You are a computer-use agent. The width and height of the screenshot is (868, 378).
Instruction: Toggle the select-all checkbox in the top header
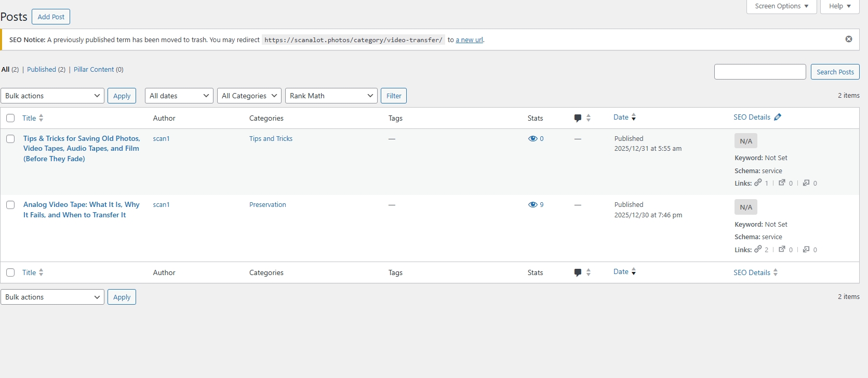pos(10,118)
